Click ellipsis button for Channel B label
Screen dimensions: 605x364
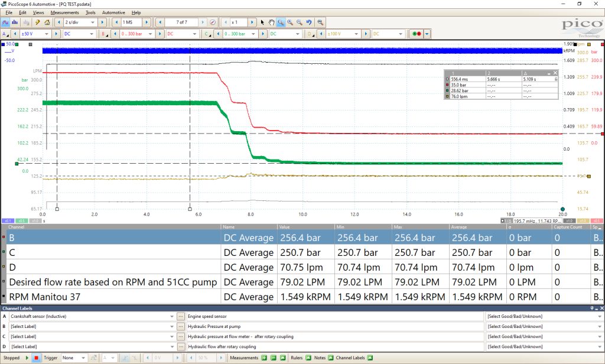(180, 327)
